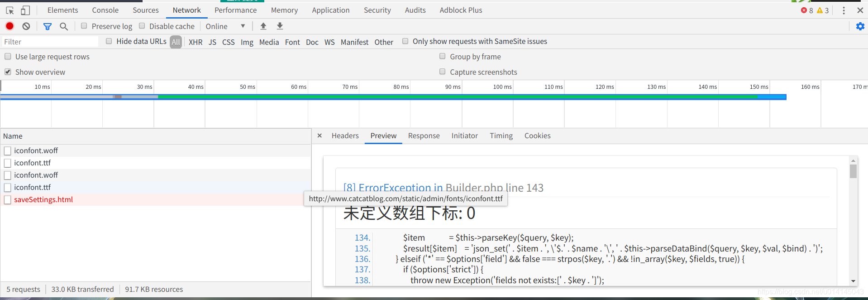
Task: Click the red error count badge
Action: (807, 10)
